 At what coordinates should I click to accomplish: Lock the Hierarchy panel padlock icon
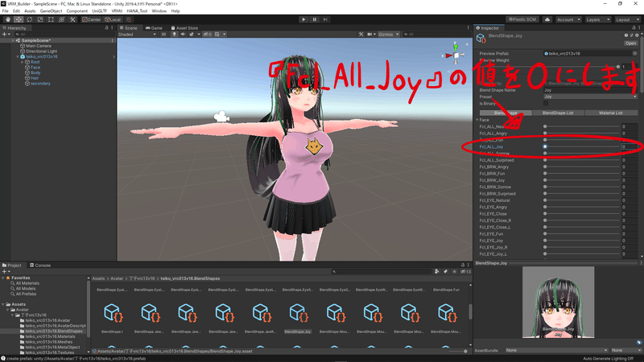106,28
